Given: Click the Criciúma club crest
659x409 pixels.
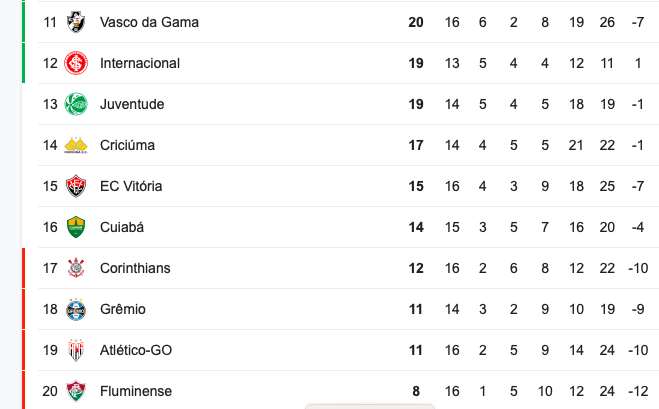Looking at the screenshot, I should point(76,145).
